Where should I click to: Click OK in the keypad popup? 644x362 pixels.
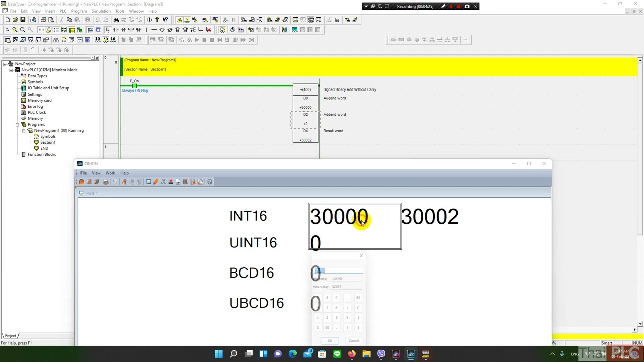330,341
